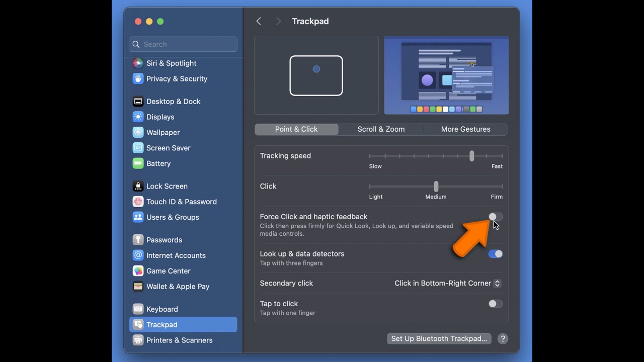644x362 pixels.
Task: Select the Screen Saver icon
Action: click(138, 148)
